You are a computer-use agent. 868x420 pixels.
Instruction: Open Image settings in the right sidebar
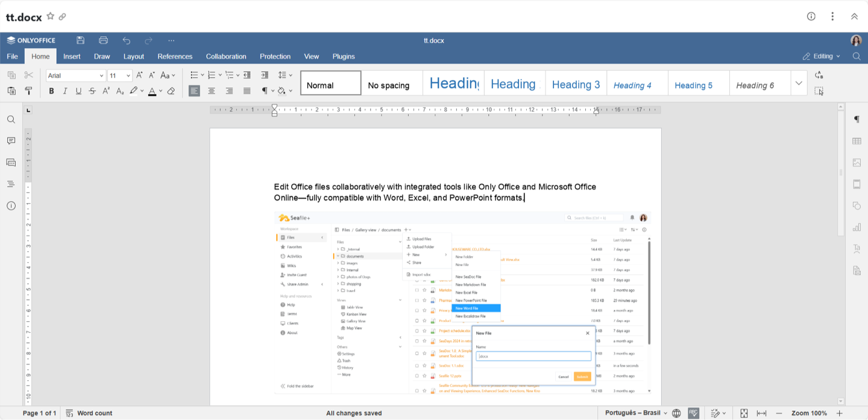pyautogui.click(x=857, y=163)
